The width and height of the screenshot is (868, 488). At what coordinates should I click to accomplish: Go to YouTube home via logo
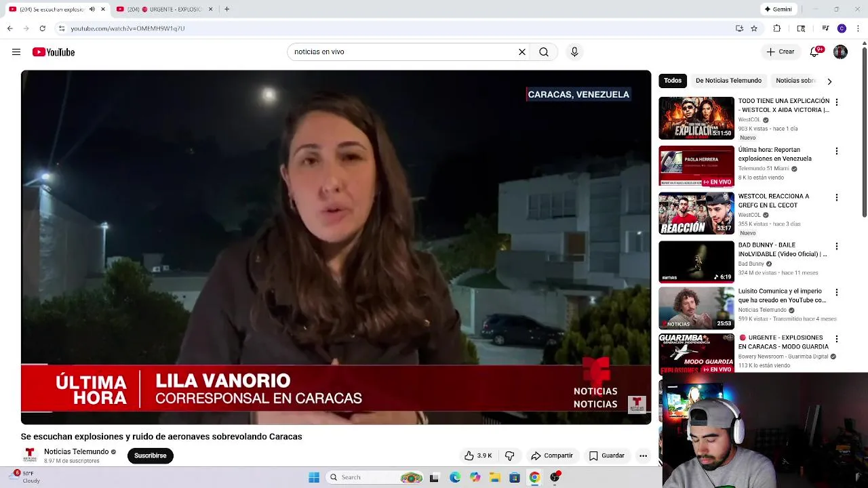point(54,52)
